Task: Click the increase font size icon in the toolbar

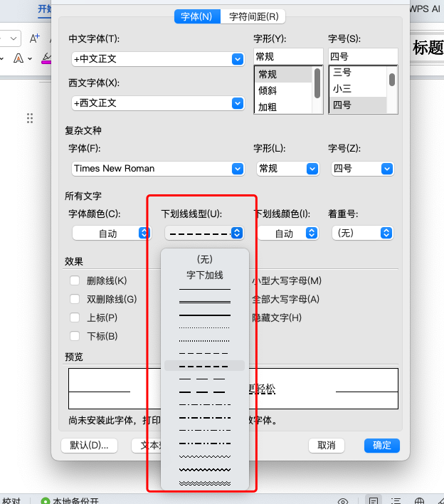Action: click(34, 38)
